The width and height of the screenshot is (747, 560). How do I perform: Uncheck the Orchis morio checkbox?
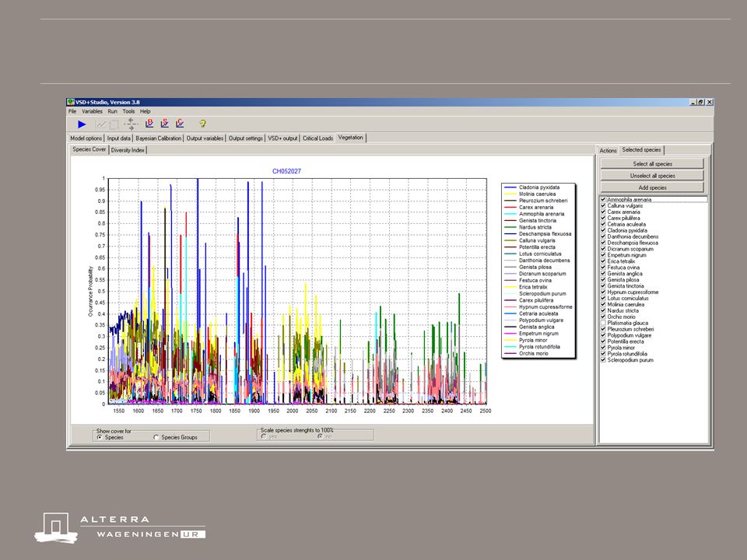click(x=603, y=317)
